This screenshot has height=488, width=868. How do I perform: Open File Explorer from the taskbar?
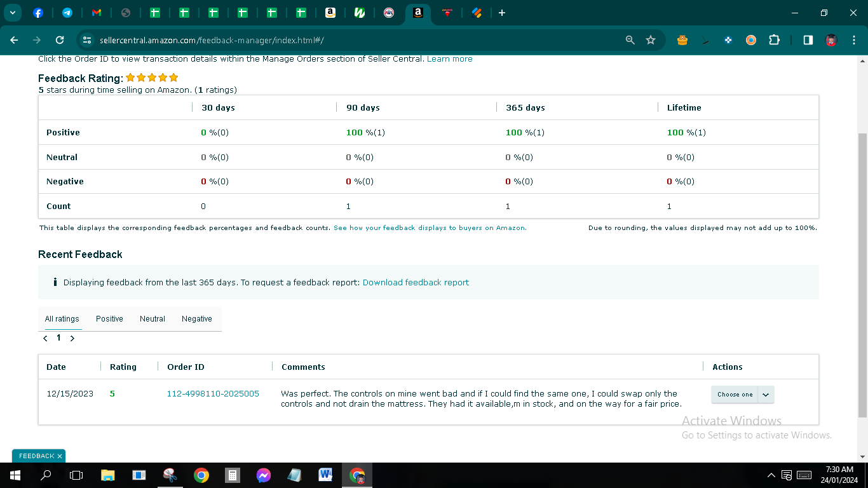(108, 475)
